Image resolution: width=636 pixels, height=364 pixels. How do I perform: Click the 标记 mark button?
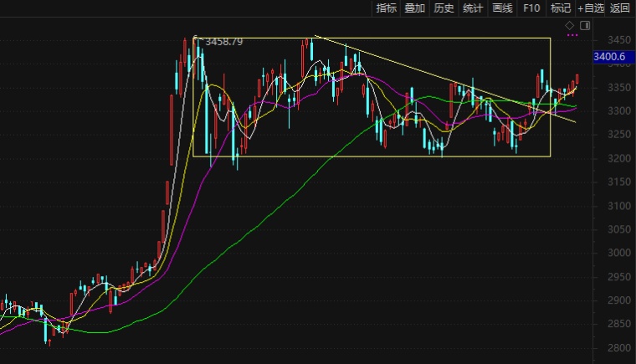(561, 8)
